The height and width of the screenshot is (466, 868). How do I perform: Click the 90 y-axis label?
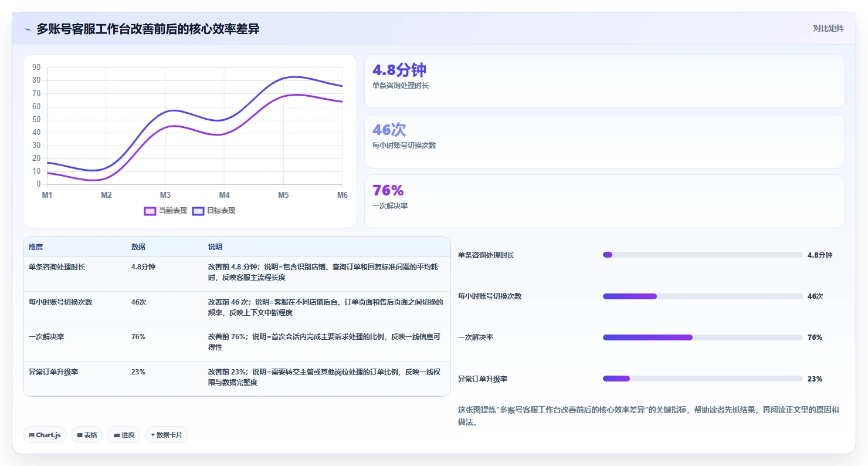coord(36,67)
